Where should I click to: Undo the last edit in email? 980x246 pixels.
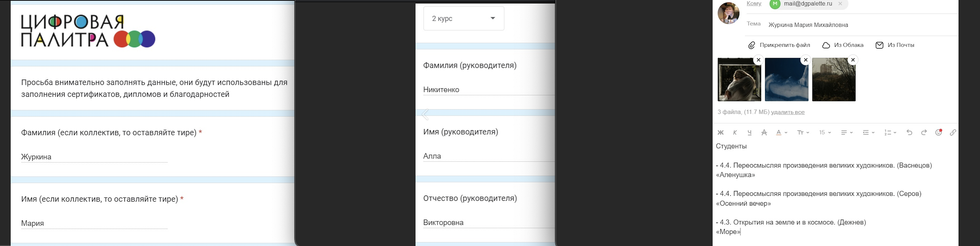click(909, 132)
